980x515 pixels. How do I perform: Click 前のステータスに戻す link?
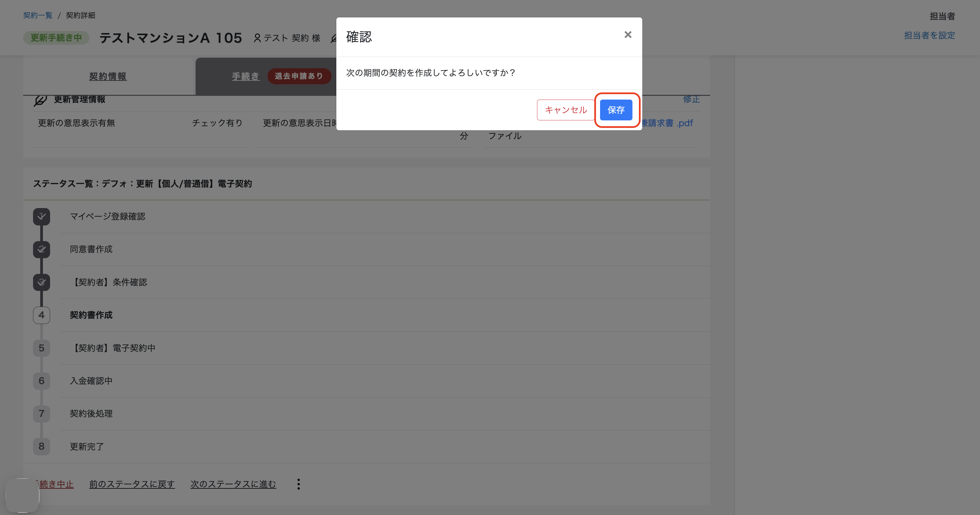(132, 484)
